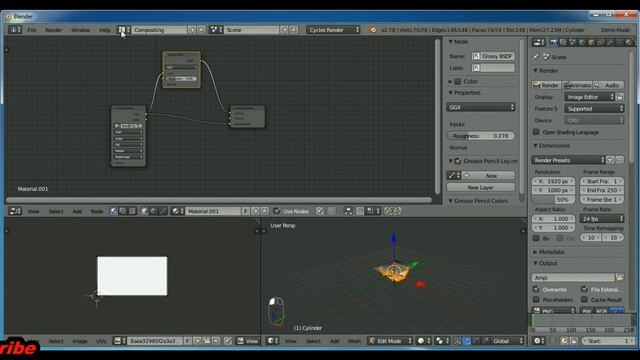Open the Render Presets dropdown
The image size is (640, 360).
[568, 160]
